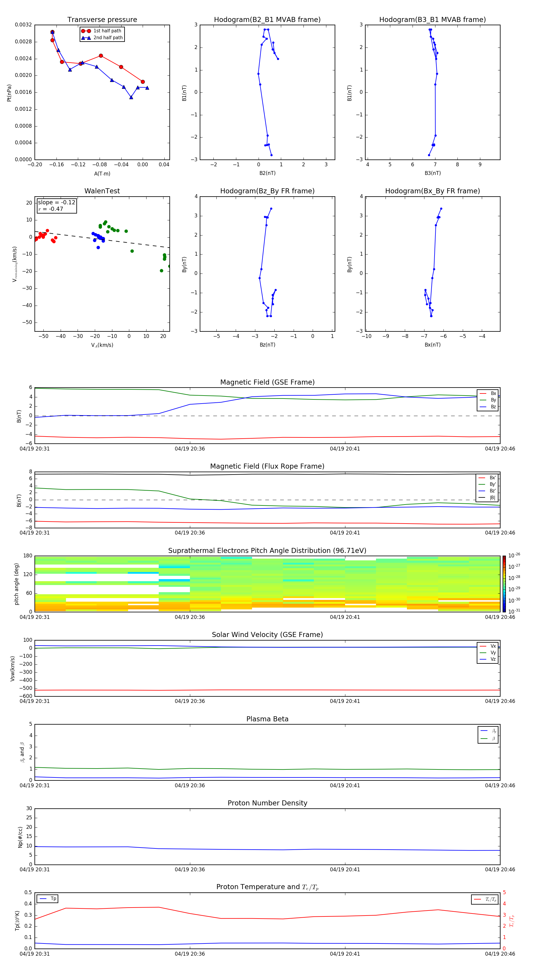The image size is (535, 980).
Task: Select the "Hodogram(Bx_By FR frame)" title
Action: pos(432,191)
